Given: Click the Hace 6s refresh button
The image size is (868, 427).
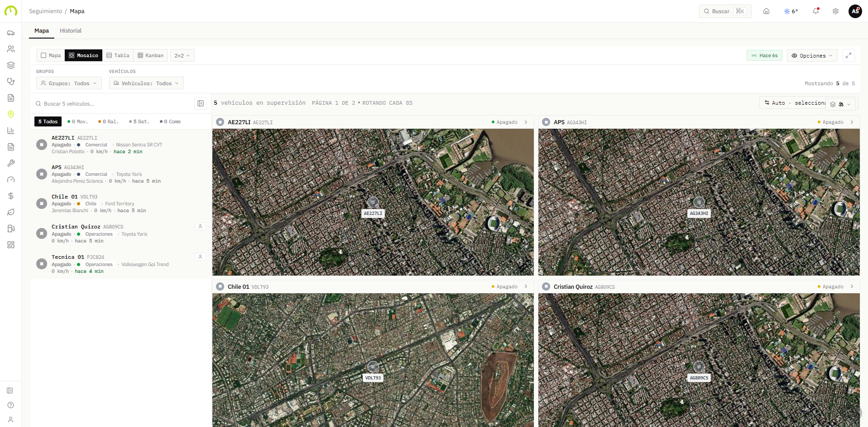Looking at the screenshot, I should [x=764, y=55].
